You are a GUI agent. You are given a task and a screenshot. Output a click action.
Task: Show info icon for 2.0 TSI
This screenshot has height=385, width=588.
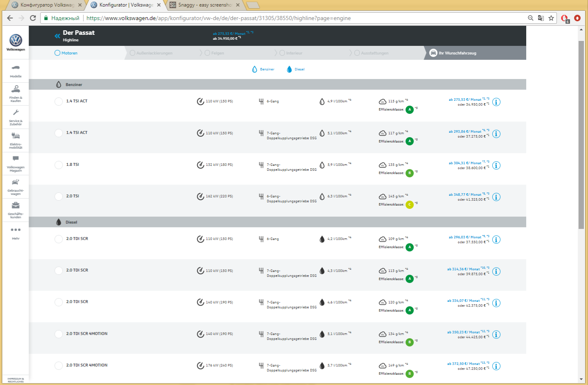496,197
